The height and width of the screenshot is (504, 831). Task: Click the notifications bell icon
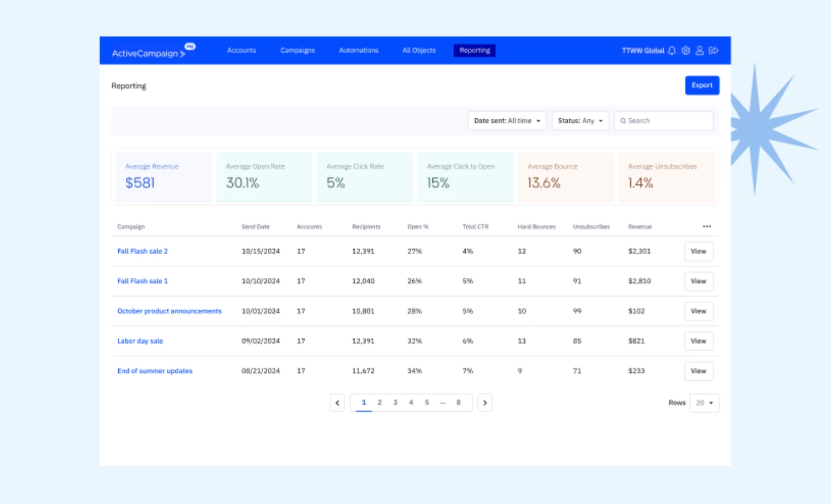click(672, 51)
